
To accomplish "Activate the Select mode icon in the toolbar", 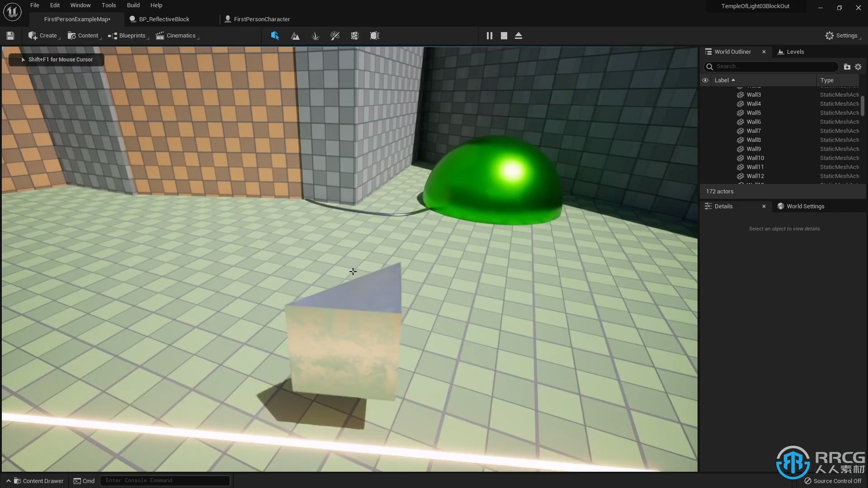I will [275, 36].
